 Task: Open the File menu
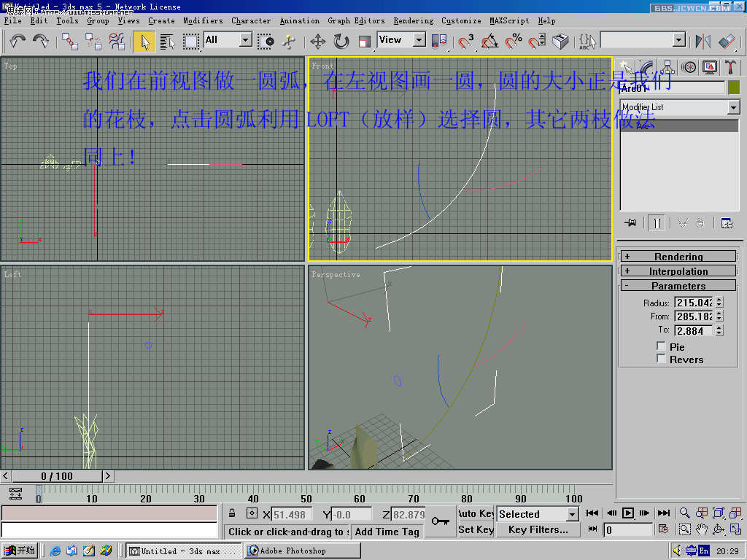point(13,21)
